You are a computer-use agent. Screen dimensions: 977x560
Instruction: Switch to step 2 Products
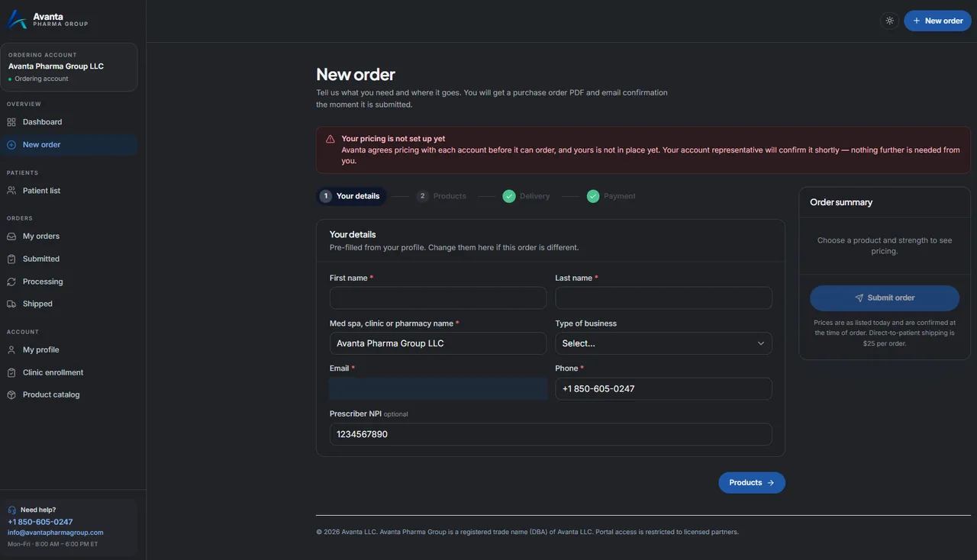(441, 196)
